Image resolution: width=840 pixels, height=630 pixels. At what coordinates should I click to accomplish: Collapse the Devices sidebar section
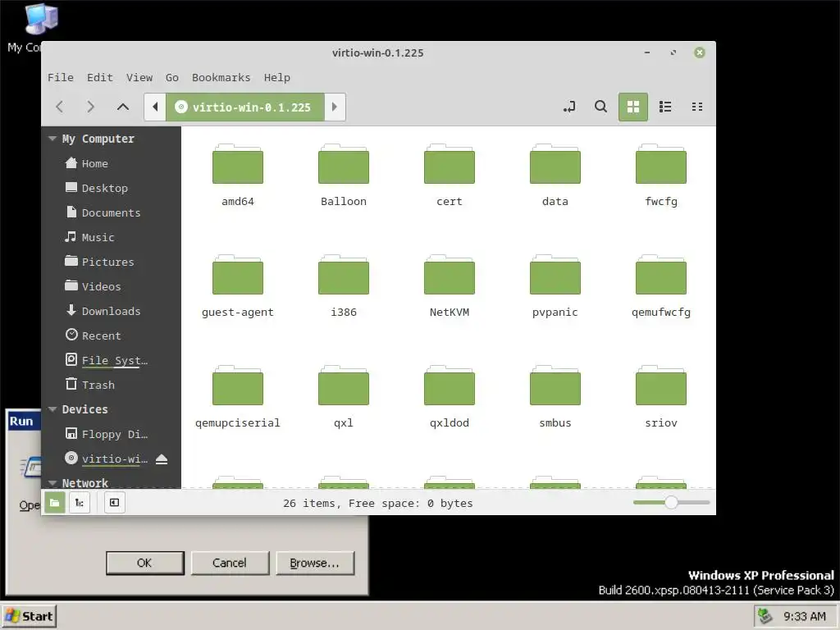(x=52, y=409)
